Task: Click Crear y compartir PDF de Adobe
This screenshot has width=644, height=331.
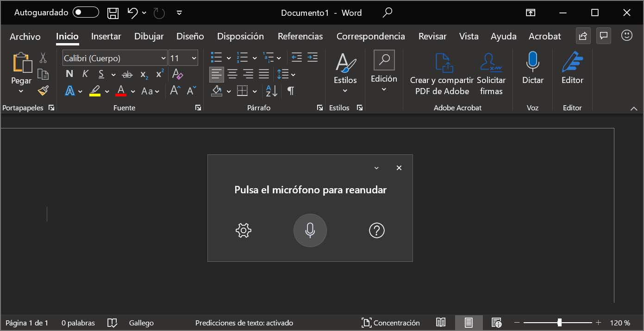Action: [x=442, y=74]
